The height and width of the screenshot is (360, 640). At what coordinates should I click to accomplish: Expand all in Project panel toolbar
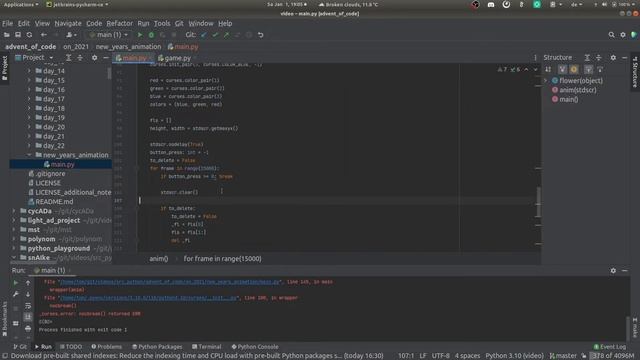[x=69, y=58]
